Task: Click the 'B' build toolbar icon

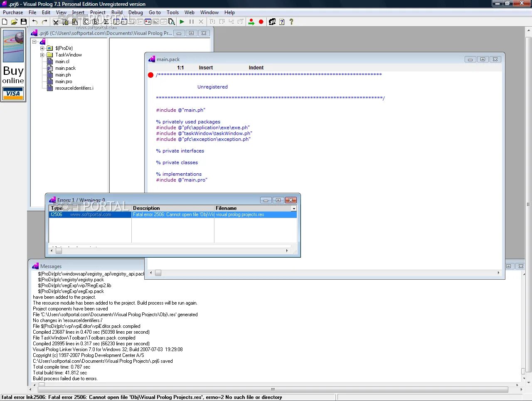Action: (96, 22)
